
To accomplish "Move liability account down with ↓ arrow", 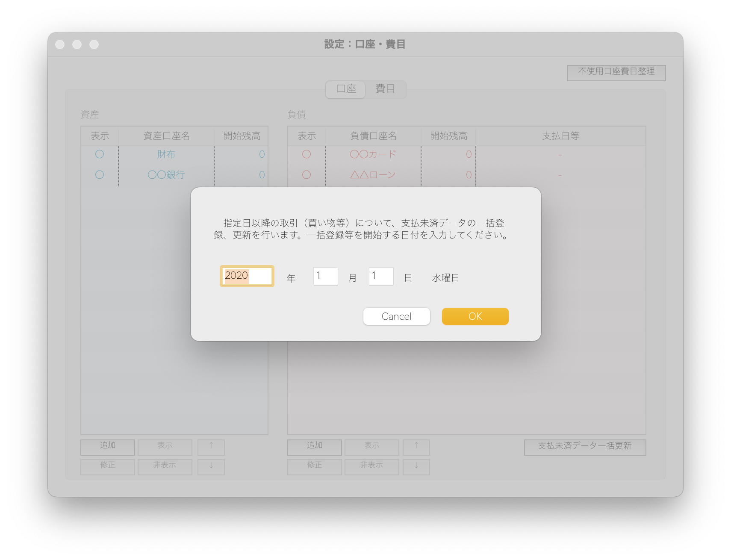I will point(416,467).
